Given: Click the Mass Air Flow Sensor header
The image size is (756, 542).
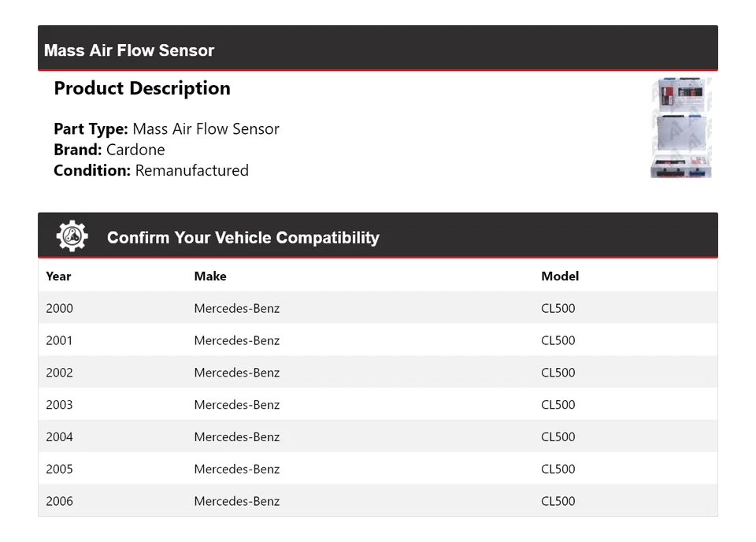Looking at the screenshot, I should point(129,50).
